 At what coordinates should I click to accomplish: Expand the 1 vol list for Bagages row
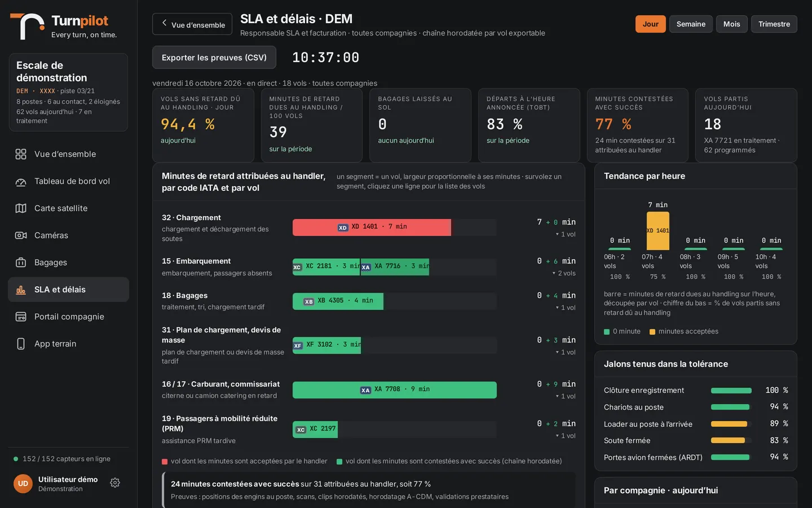pos(566,308)
